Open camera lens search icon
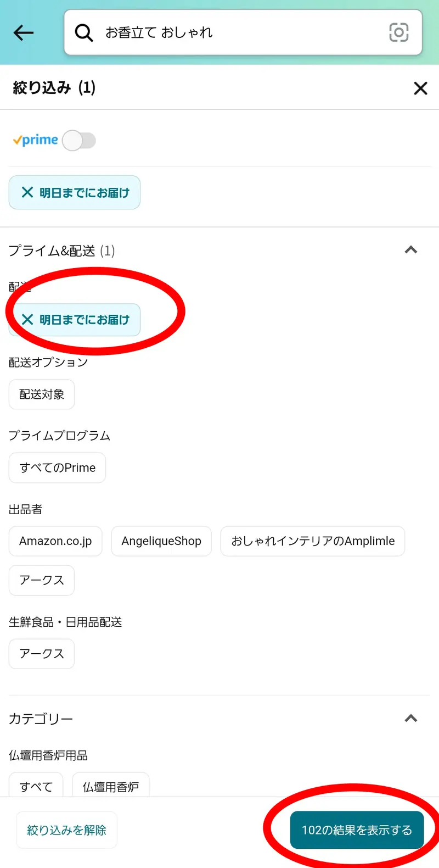439x868 pixels. click(x=399, y=32)
